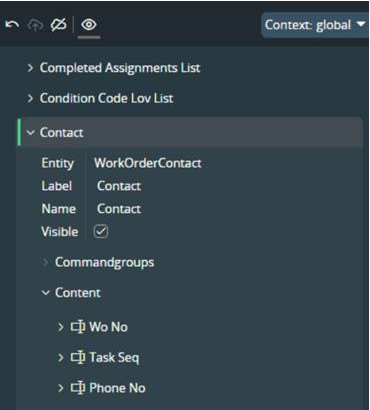Viewport: 370px width, 410px height.
Task: Edit the Name value Contact
Action: coord(119,209)
